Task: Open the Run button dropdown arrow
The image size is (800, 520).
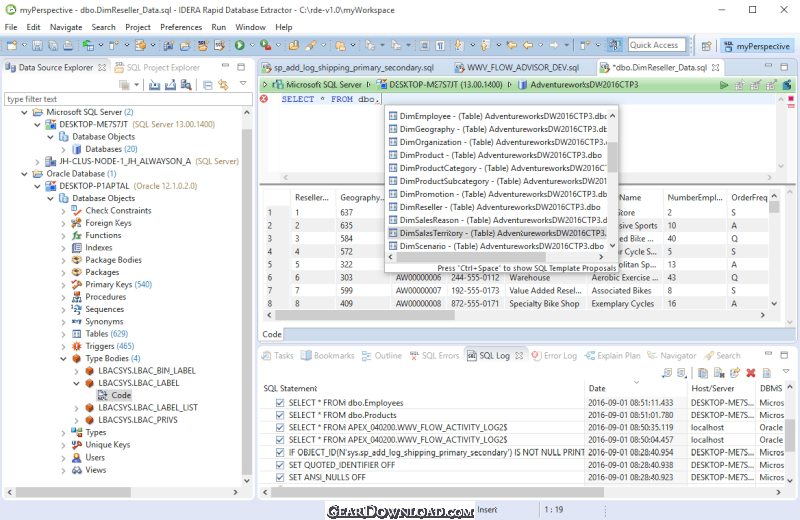Action: [x=252, y=45]
